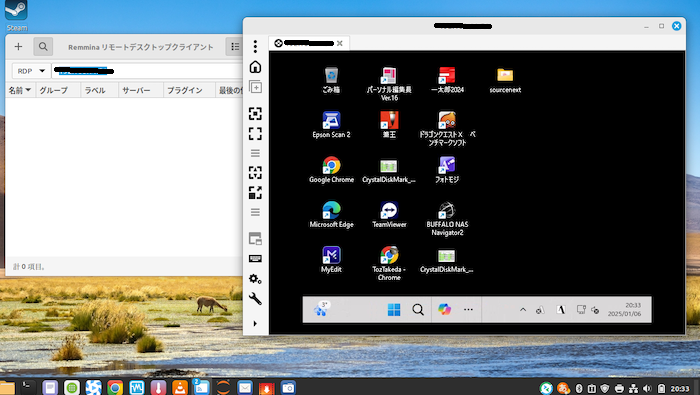
Task: Select the TeamViewer shortcut
Action: tap(389, 215)
